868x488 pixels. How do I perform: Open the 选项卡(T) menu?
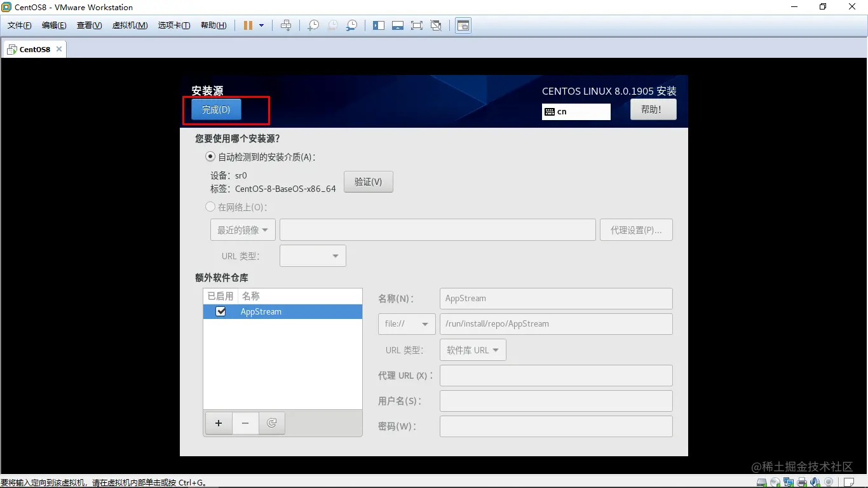pyautogui.click(x=174, y=25)
